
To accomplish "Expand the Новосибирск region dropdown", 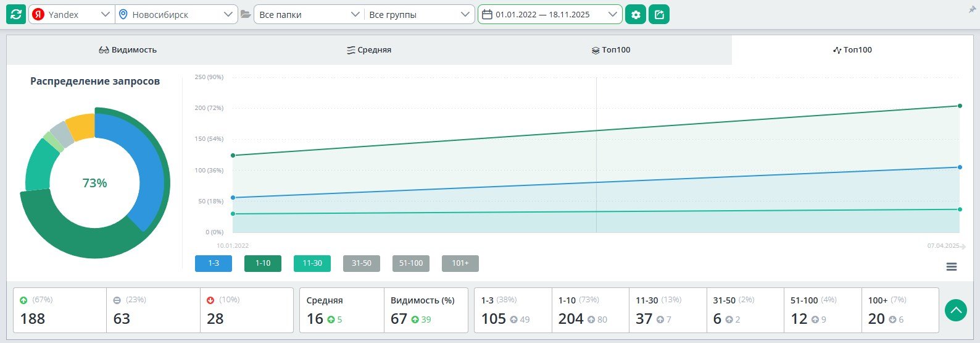I will [x=176, y=14].
